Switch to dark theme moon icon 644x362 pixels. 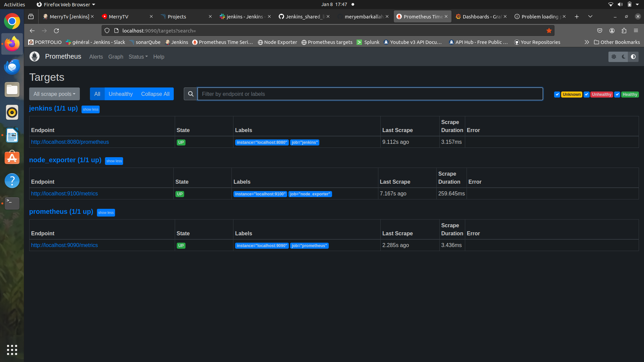(624, 57)
